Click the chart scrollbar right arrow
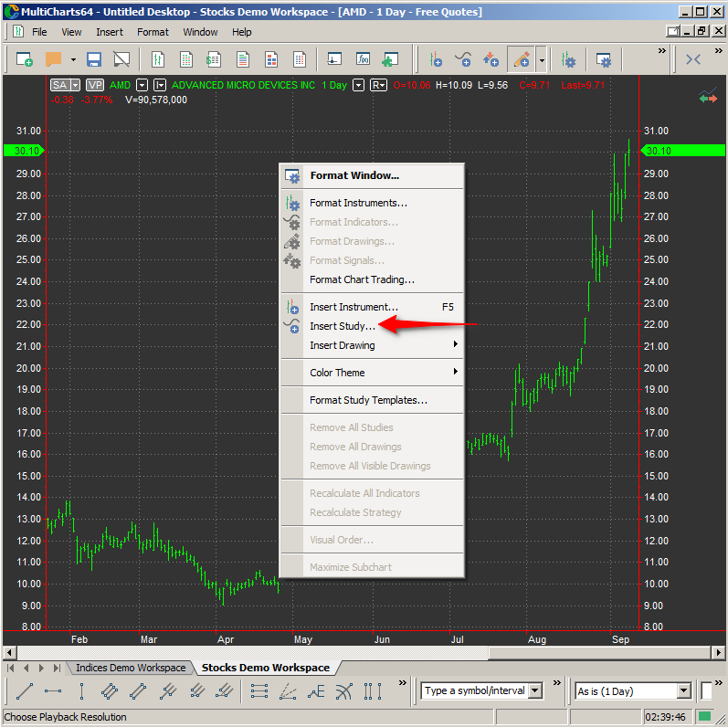728x727 pixels. click(x=718, y=653)
